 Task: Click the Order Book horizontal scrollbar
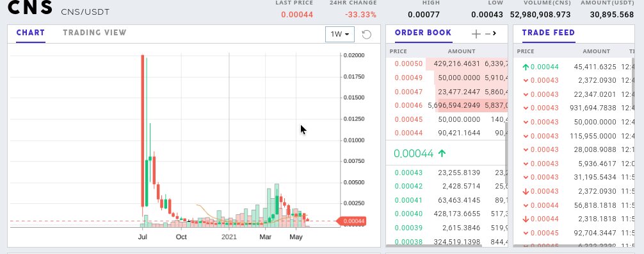(x=434, y=246)
